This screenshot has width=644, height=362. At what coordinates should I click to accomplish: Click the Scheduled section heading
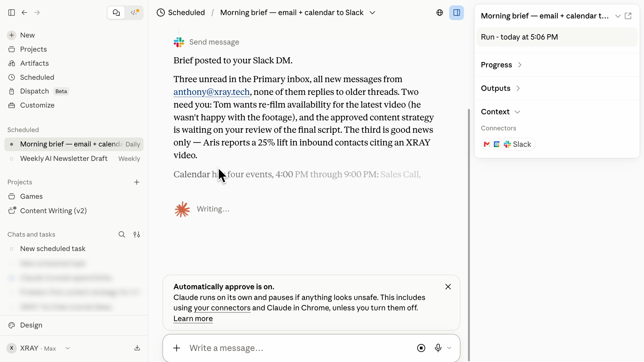[x=23, y=130]
